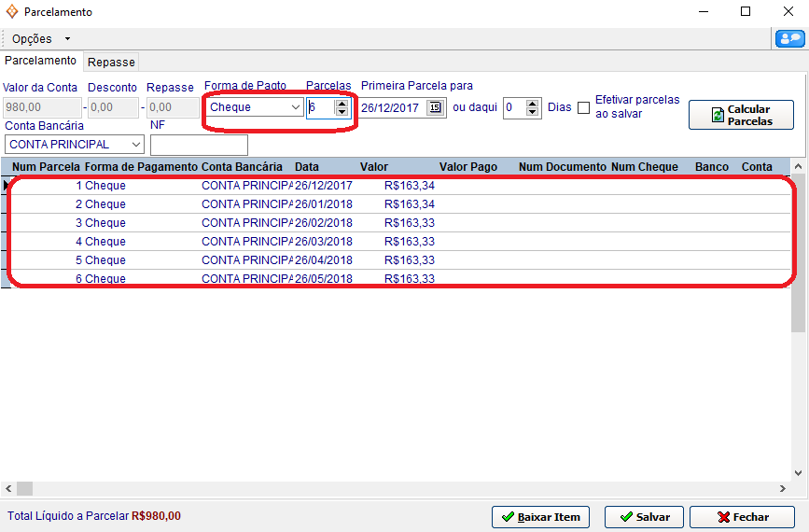Click the horizontal scrollbar right arrow
The height and width of the screenshot is (532, 809).
783,489
